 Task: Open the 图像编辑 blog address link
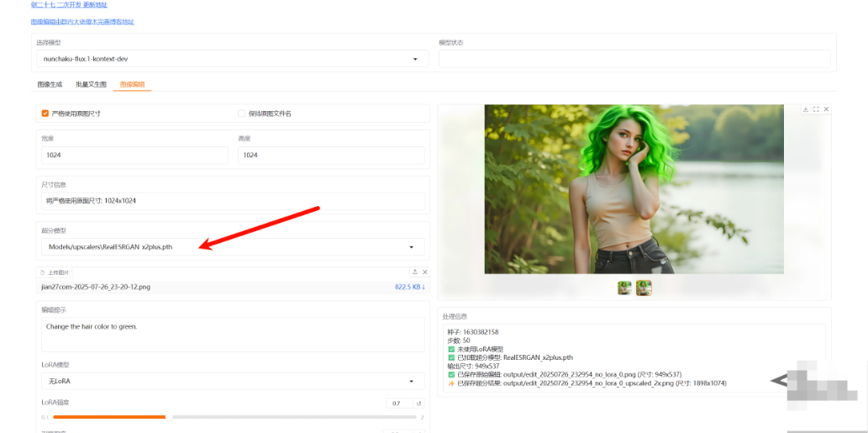pos(82,22)
